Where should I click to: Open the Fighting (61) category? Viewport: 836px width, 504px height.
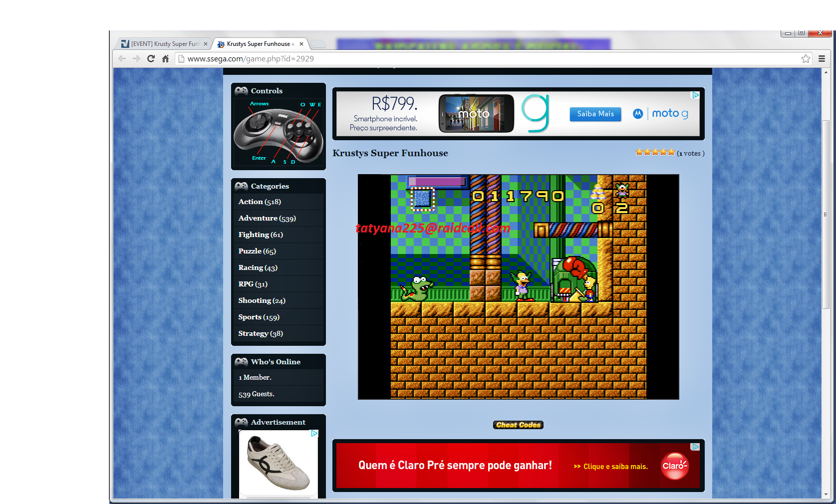(x=279, y=235)
